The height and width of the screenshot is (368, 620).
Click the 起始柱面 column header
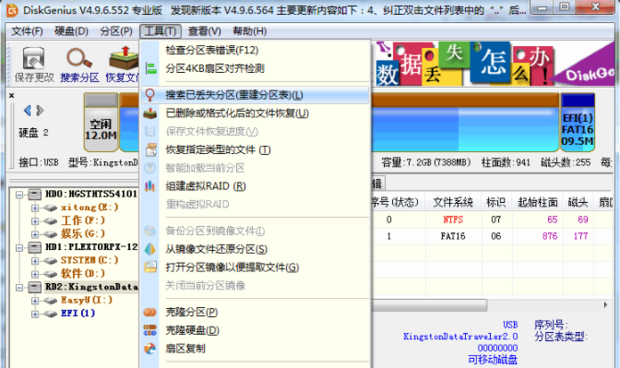pyautogui.click(x=537, y=202)
